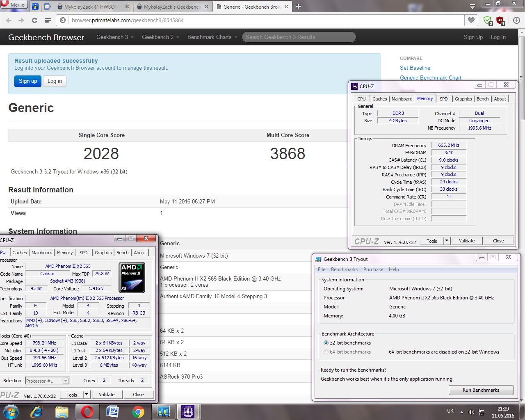Image resolution: width=525 pixels, height=420 pixels.
Task: Open the green shield extension icon
Action: point(487,20)
